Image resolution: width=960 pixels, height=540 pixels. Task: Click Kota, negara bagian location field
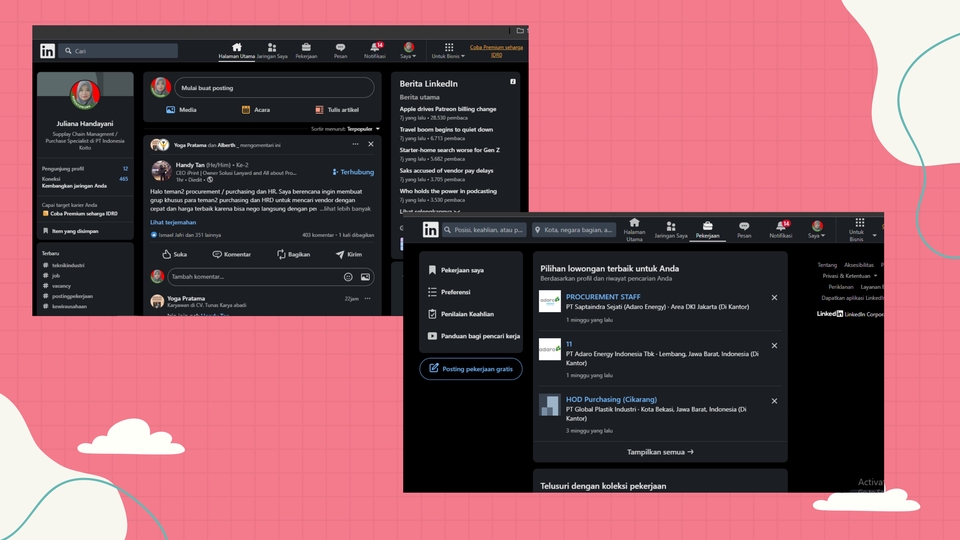[x=574, y=230]
